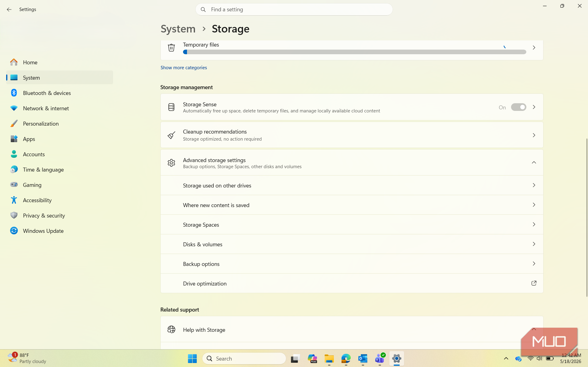
Task: Open Network & internet settings
Action: tap(59, 108)
